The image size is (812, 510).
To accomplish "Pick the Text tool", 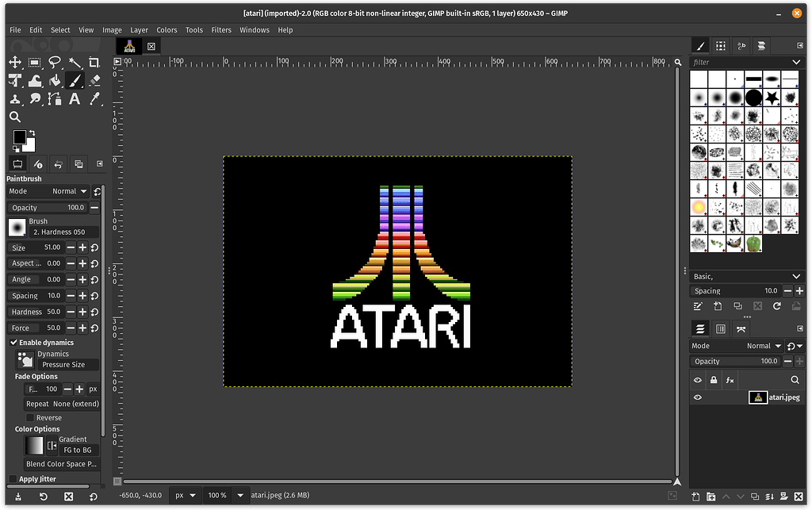I will coord(75,99).
